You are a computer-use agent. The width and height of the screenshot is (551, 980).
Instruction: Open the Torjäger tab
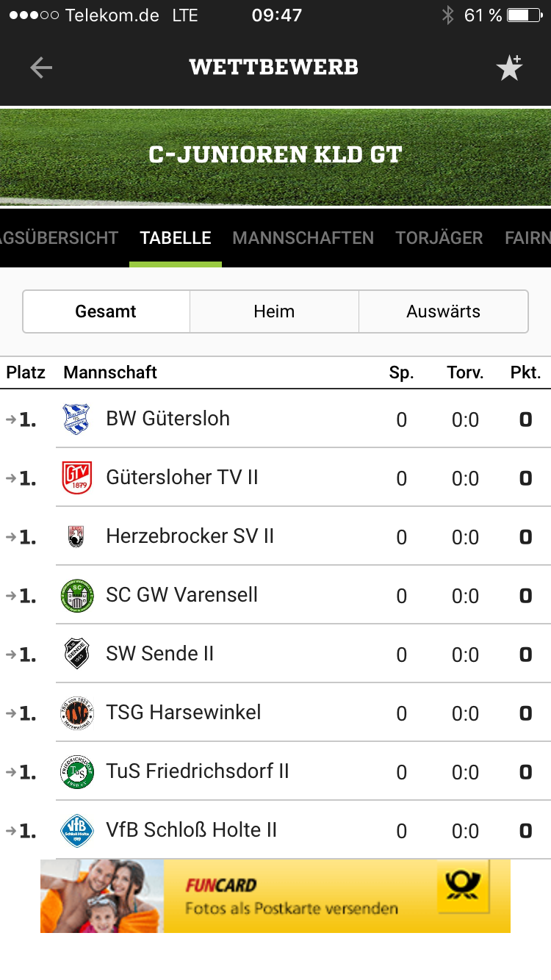coord(439,238)
